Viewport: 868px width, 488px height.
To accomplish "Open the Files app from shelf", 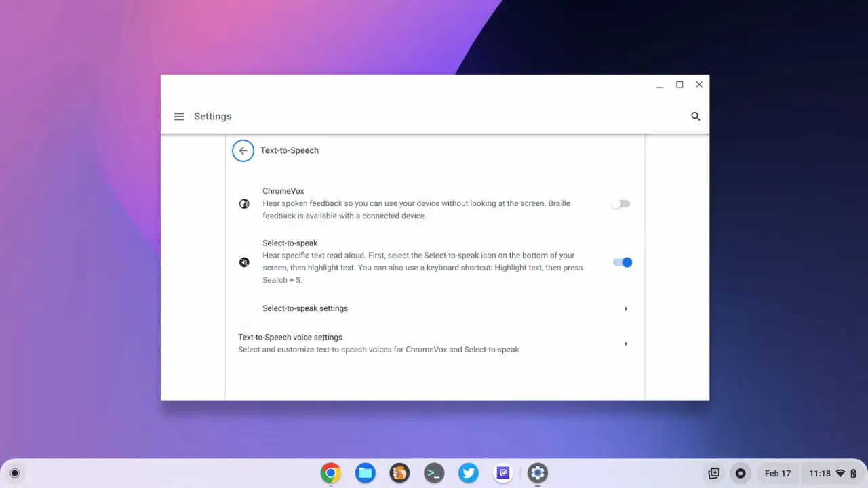I will point(366,473).
